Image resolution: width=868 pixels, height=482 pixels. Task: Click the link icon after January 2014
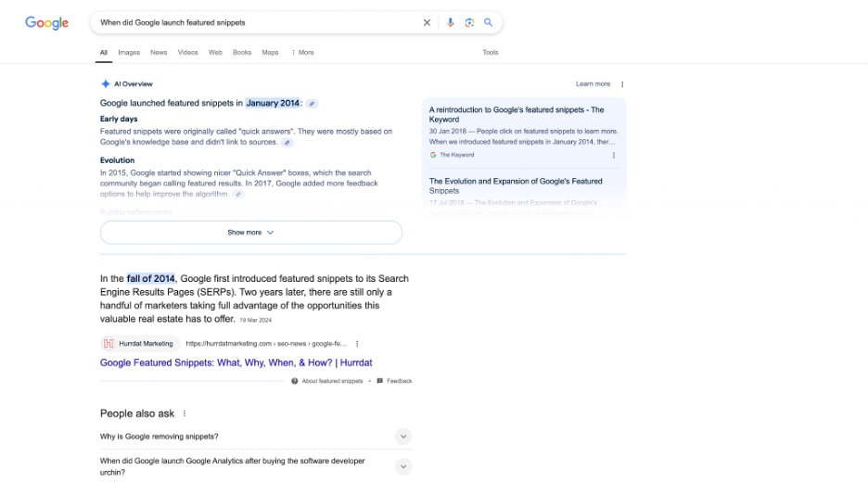pos(313,104)
